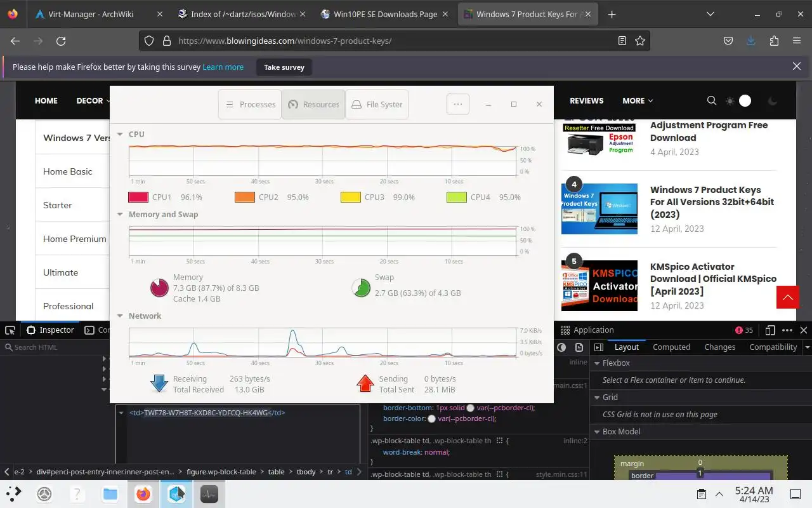Open the clipboard tray icon
The height and width of the screenshot is (508, 812).
(x=702, y=494)
